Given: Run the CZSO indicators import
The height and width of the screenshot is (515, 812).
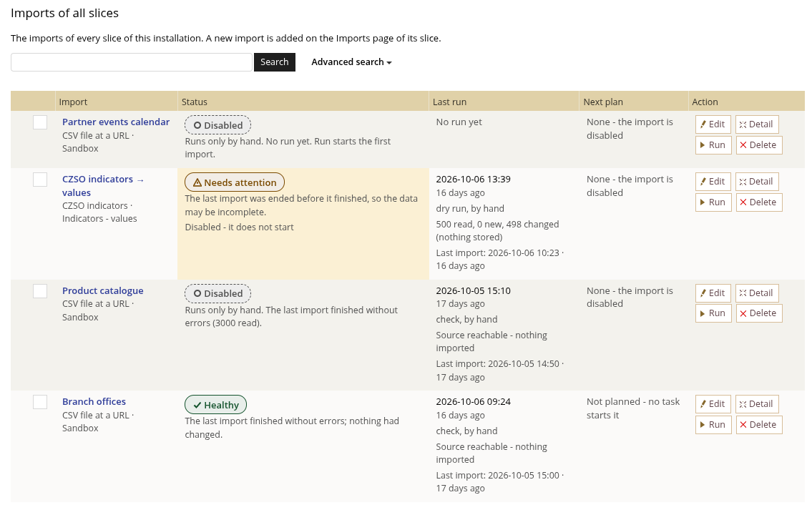Looking at the screenshot, I should click(713, 202).
